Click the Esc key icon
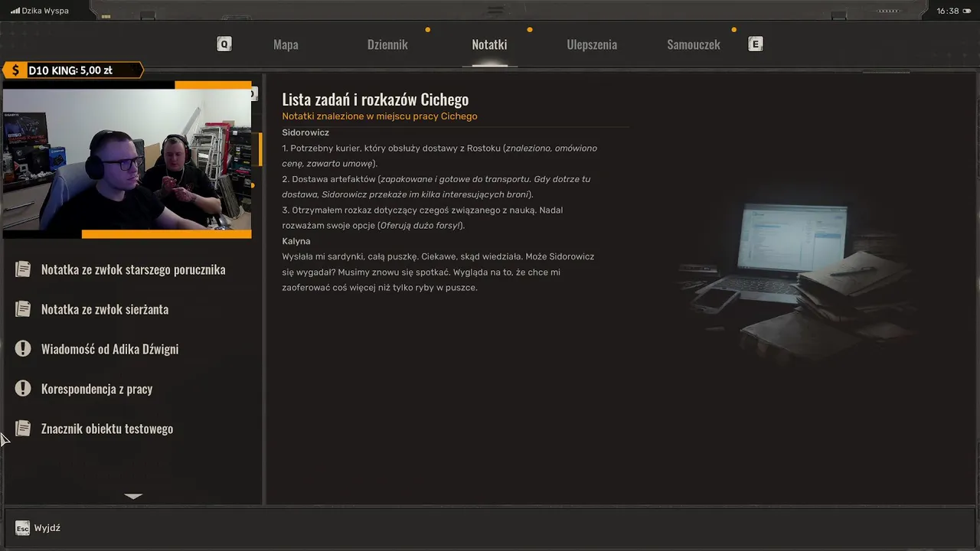Viewport: 980px width, 551px height. tap(23, 528)
